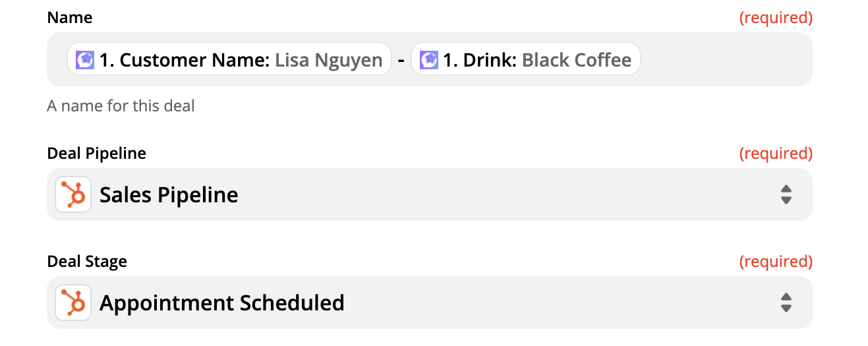The height and width of the screenshot is (346, 868).
Task: Click the HubSpot icon beside Appointment Scheduled
Action: tap(73, 303)
